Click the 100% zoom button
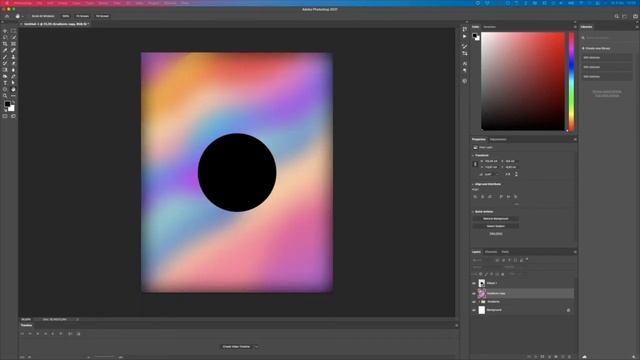Screen dimensions: 640x360 [65, 16]
